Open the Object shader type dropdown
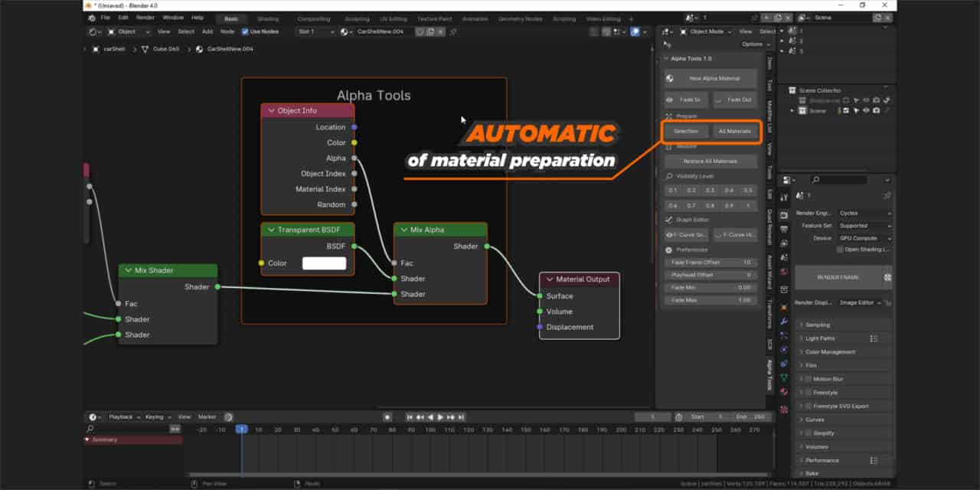This screenshot has width=980, height=490. click(128, 32)
